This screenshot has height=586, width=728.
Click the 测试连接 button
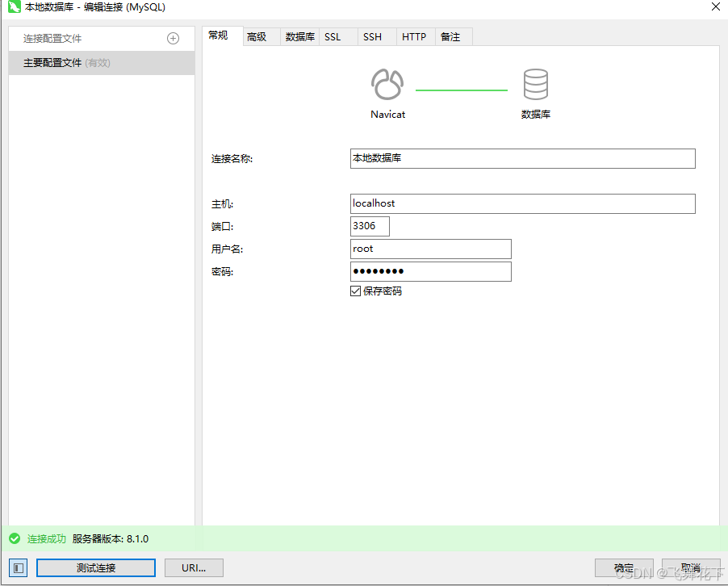(x=96, y=568)
